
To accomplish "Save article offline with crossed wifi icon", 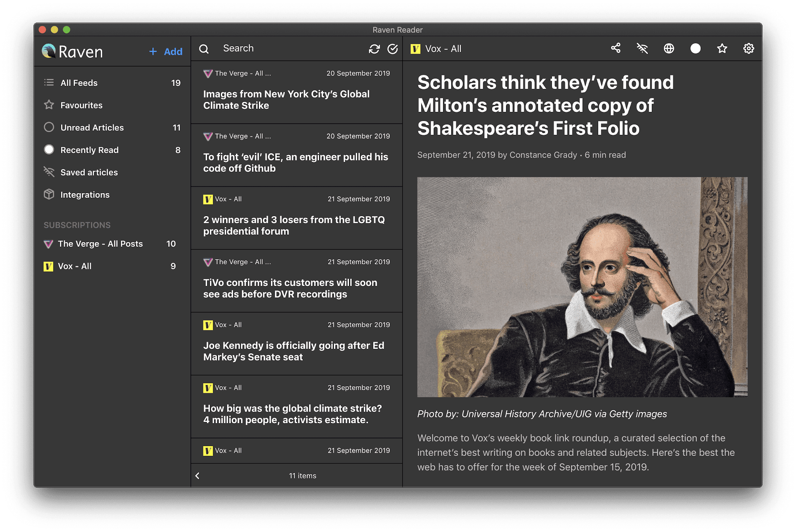I will click(642, 48).
